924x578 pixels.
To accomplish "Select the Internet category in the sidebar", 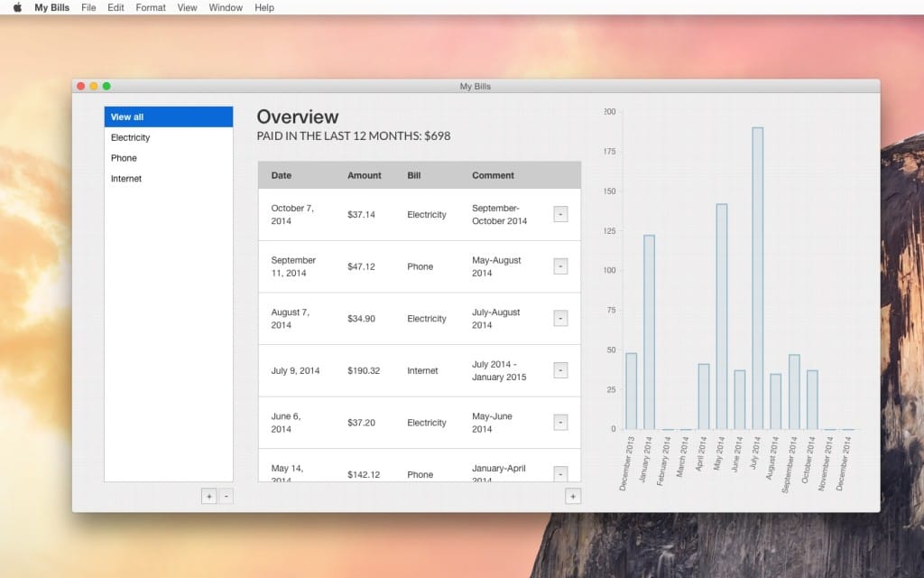I will 169,179.
